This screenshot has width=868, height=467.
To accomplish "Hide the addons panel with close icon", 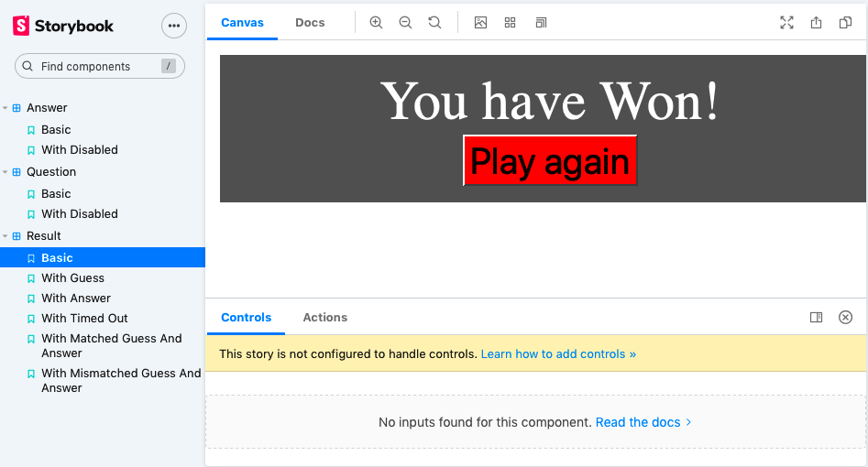I will (x=845, y=318).
